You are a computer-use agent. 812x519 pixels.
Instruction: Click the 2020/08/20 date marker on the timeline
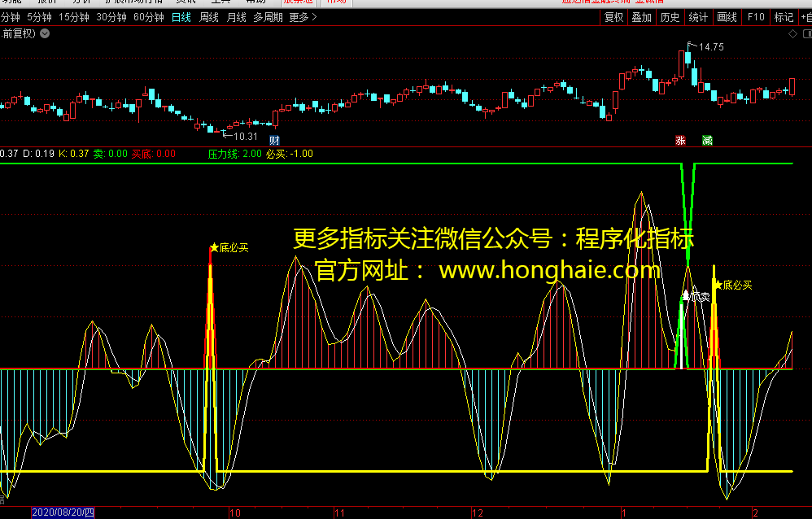63,512
